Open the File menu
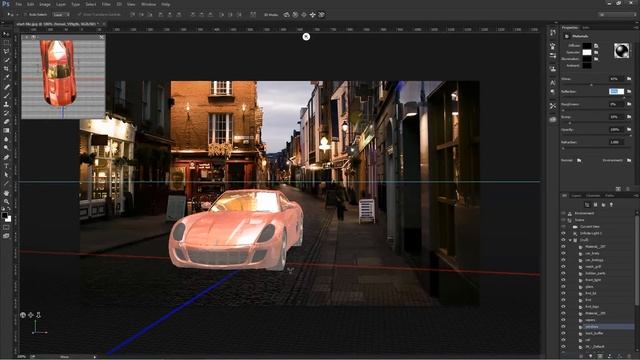The height and width of the screenshot is (360, 640). click(18, 4)
